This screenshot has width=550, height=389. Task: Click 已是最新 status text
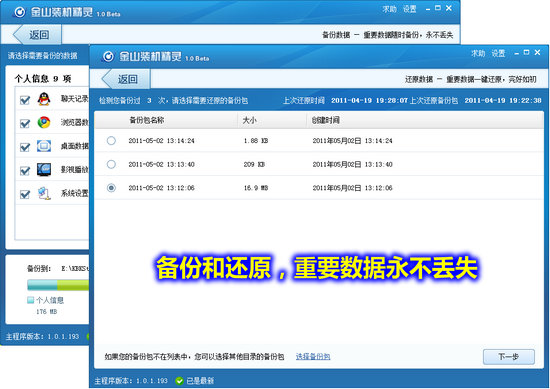(x=200, y=381)
